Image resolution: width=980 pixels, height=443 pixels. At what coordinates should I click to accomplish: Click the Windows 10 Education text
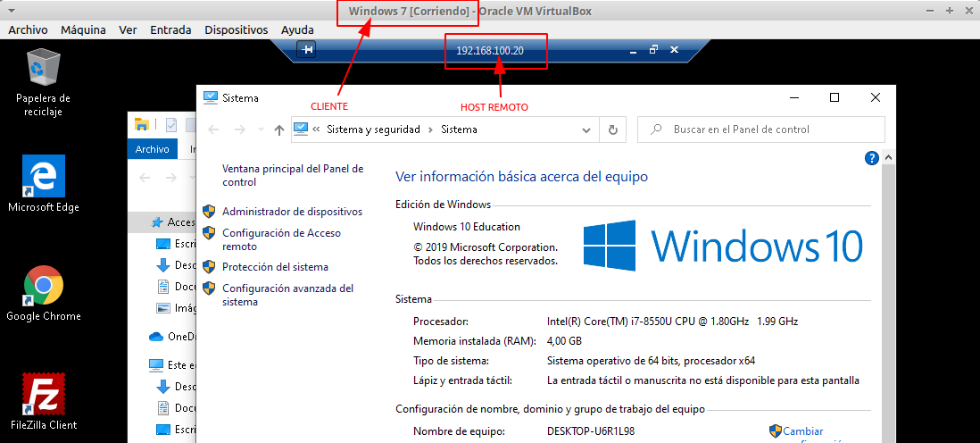coord(466,227)
